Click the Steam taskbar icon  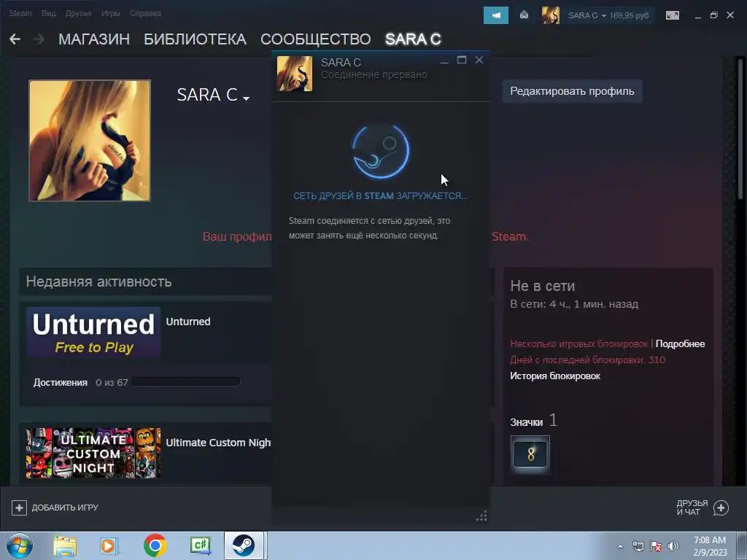click(x=244, y=545)
